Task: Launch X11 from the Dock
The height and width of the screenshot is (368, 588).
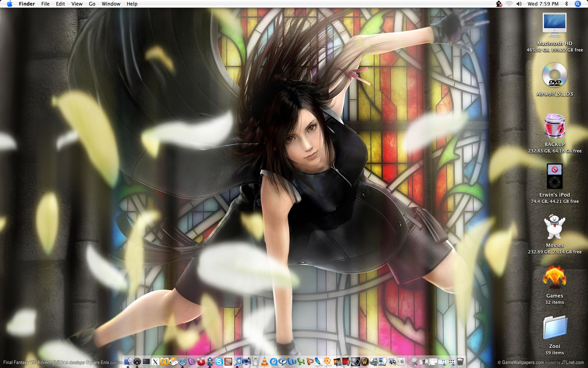Action: 155,361
